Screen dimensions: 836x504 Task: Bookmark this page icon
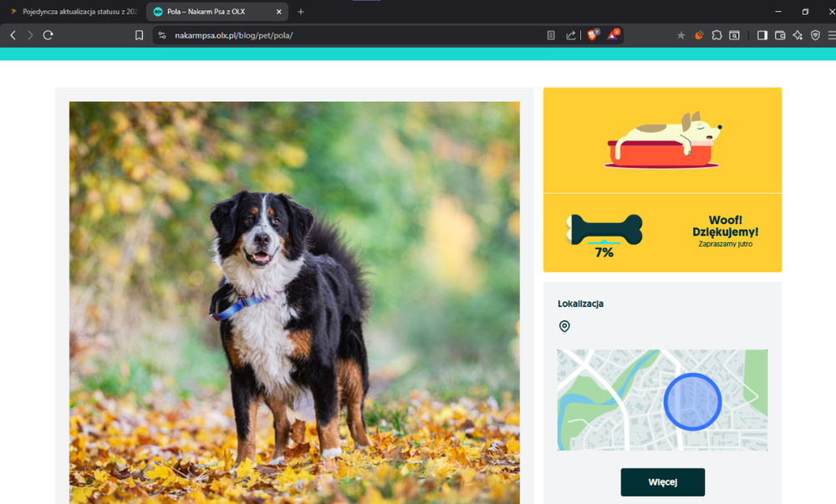pyautogui.click(x=139, y=35)
